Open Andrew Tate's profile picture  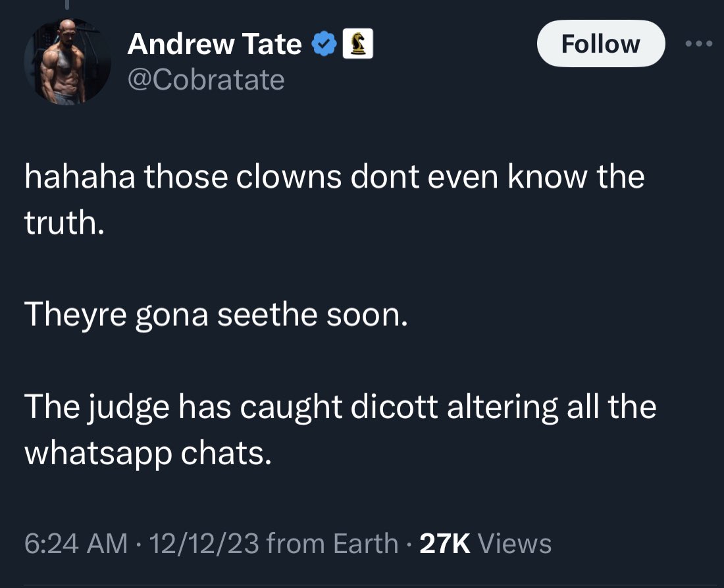(67, 61)
